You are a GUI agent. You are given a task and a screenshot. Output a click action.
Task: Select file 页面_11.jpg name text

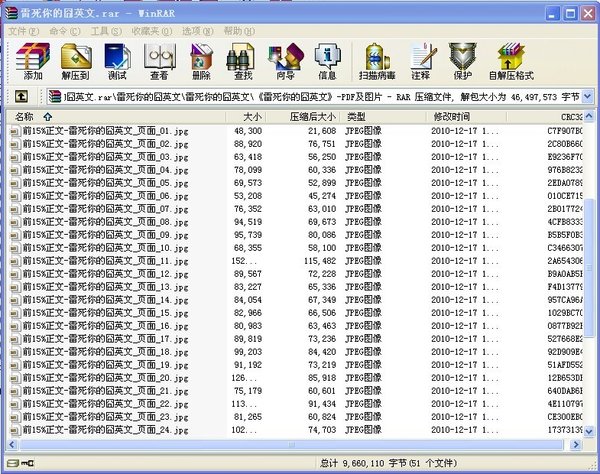point(106,261)
